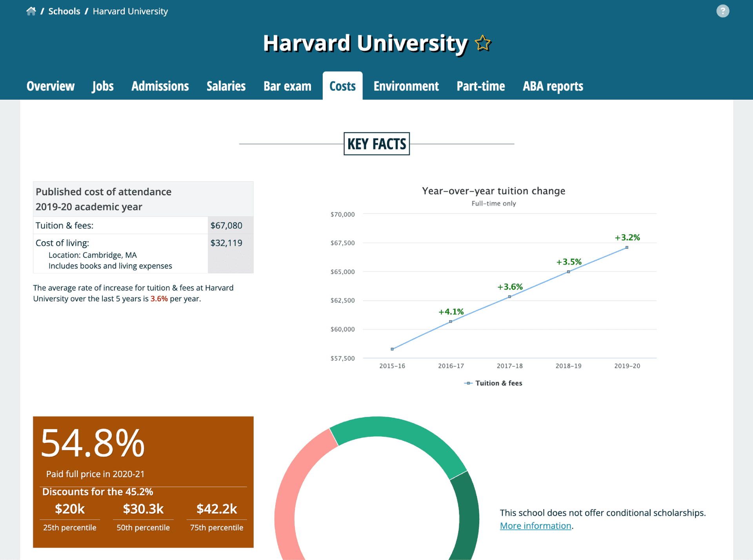Open the More information link
Image resolution: width=753 pixels, height=560 pixels.
(x=535, y=525)
